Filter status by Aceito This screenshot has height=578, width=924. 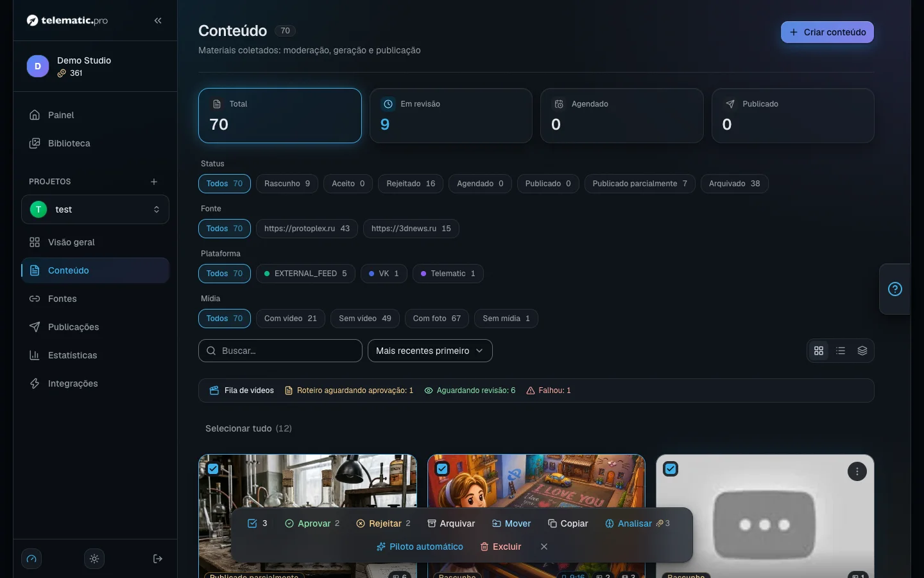(348, 184)
